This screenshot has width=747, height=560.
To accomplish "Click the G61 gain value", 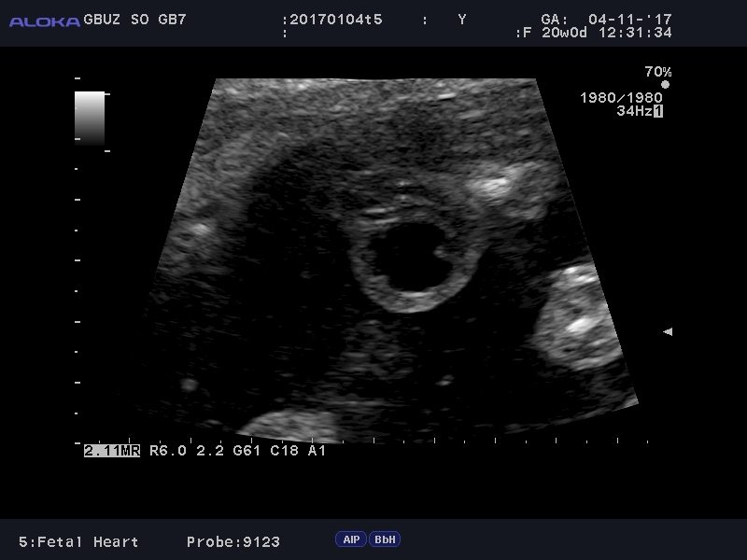I will pyautogui.click(x=247, y=451).
